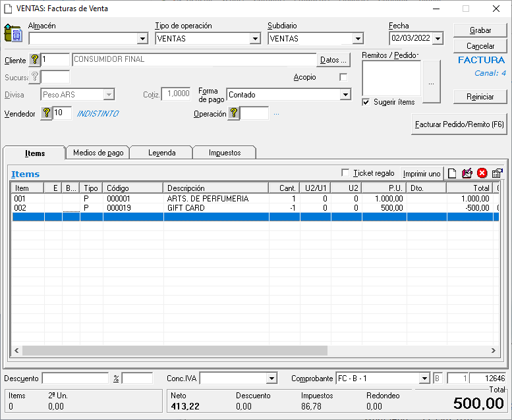This screenshot has width=512, height=420.
Task: Click the new item blank page icon
Action: [x=453, y=173]
